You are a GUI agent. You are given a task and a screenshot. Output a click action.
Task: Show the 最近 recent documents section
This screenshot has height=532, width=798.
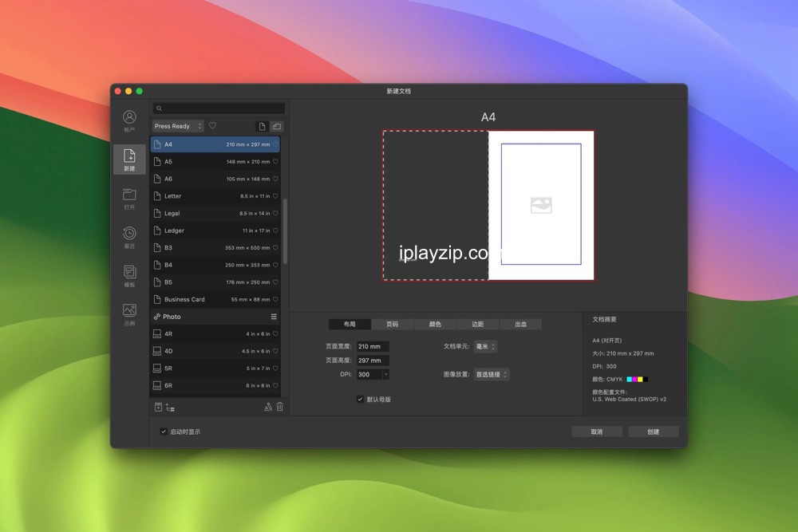click(x=129, y=238)
